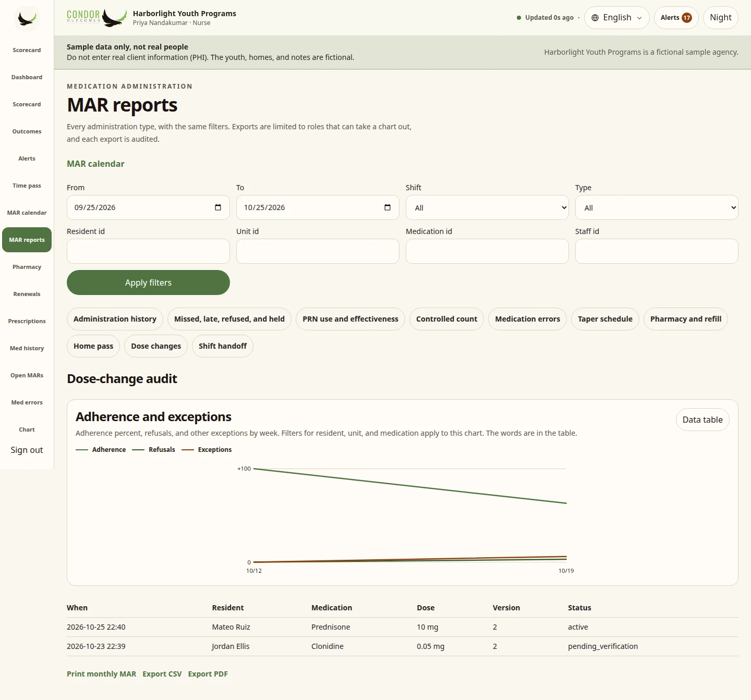Open the Shift handoff report
Screen dimensions: 751x700
tap(223, 346)
